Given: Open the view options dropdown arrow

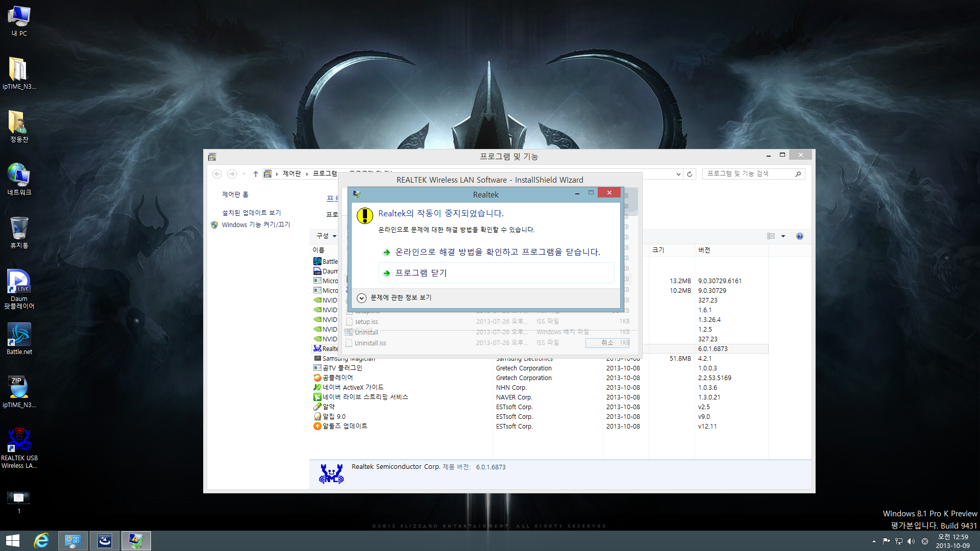Looking at the screenshot, I should pos(783,236).
